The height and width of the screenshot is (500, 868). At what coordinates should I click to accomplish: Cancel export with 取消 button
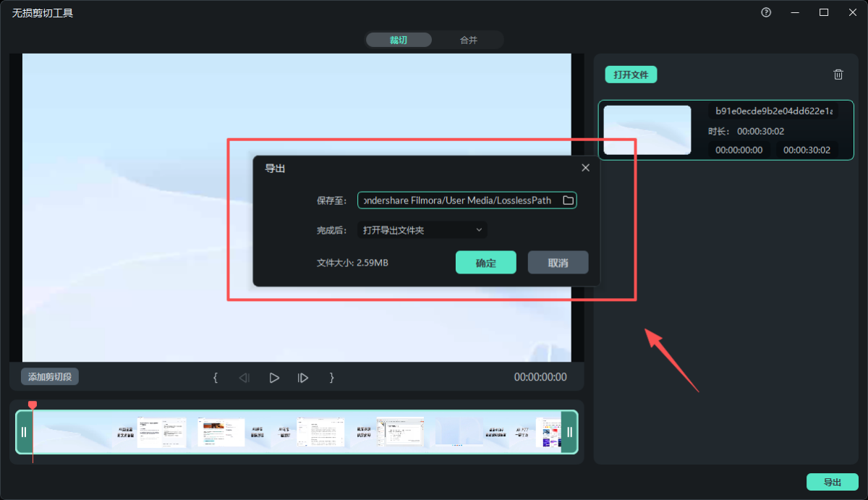tap(558, 263)
